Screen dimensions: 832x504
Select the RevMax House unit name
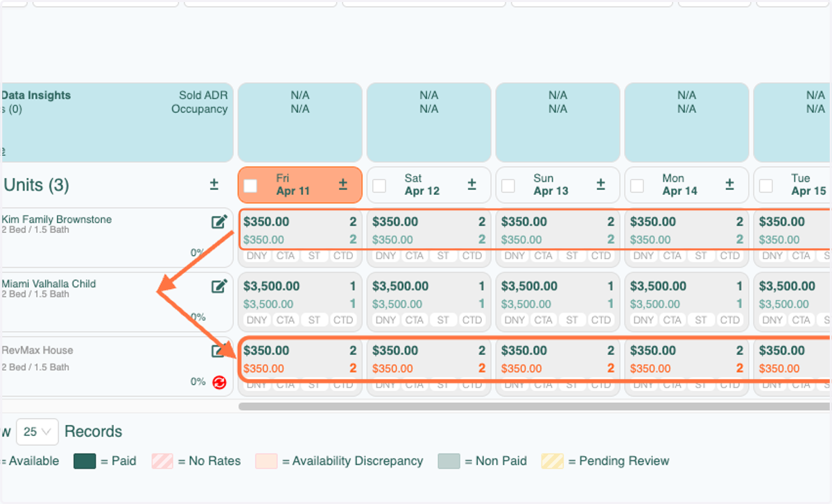pyautogui.click(x=37, y=350)
